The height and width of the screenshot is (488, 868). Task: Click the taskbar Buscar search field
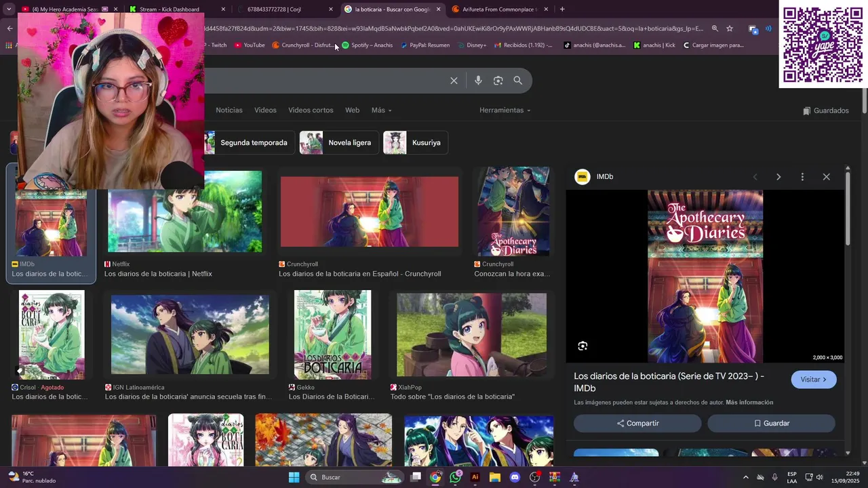[x=354, y=477]
